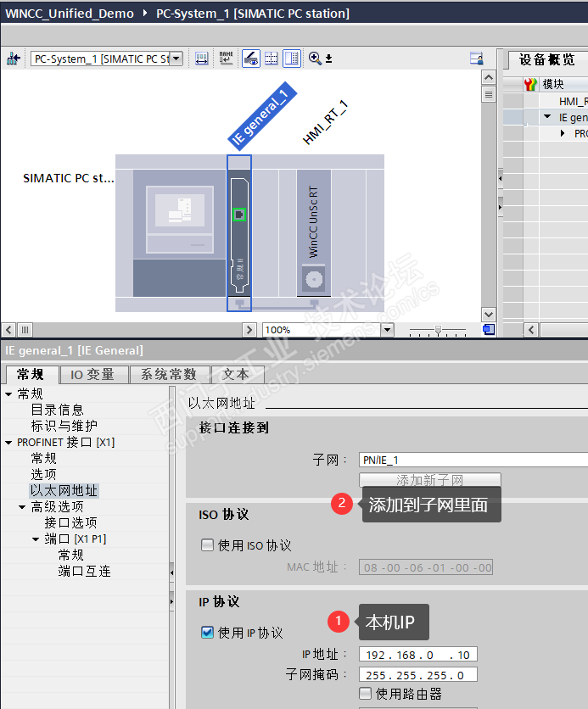Select 接口选项 in the tree
588x709 pixels.
[70, 522]
